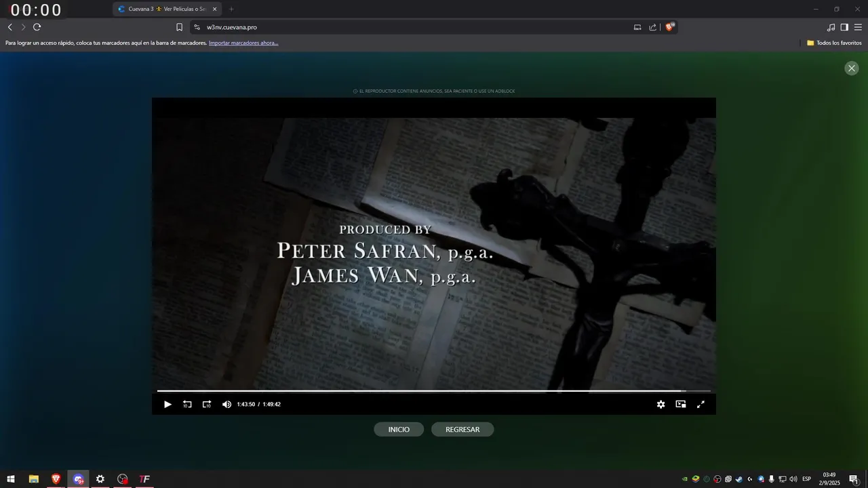Click the 'Importar marcadores ahora...' link
Image resolution: width=868 pixels, height=488 pixels.
pyautogui.click(x=243, y=43)
